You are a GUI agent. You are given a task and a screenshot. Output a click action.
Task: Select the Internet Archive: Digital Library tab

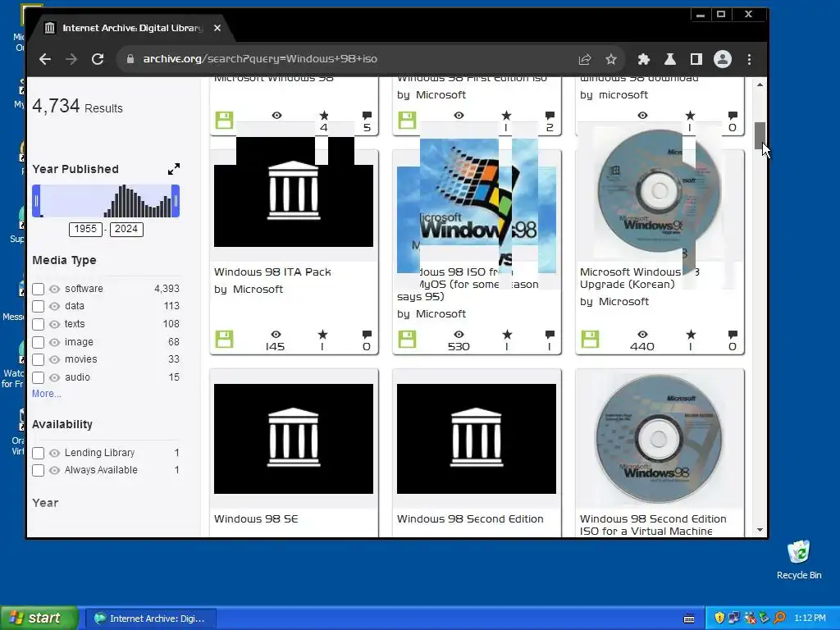(132, 28)
